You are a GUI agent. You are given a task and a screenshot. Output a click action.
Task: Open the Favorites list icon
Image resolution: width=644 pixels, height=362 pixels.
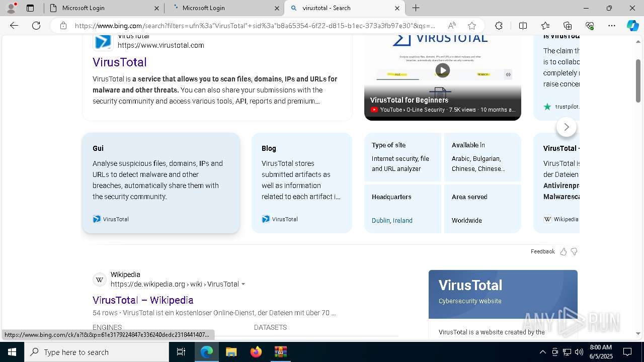(x=545, y=26)
